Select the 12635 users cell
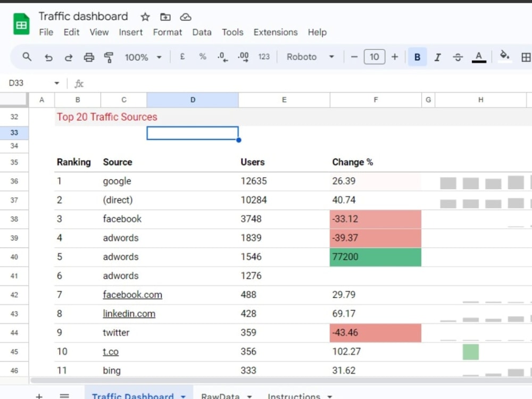 click(284, 181)
